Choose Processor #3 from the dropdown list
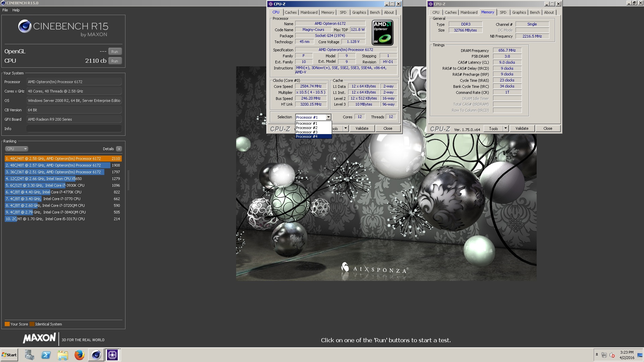Image resolution: width=644 pixels, height=362 pixels. pos(313,132)
